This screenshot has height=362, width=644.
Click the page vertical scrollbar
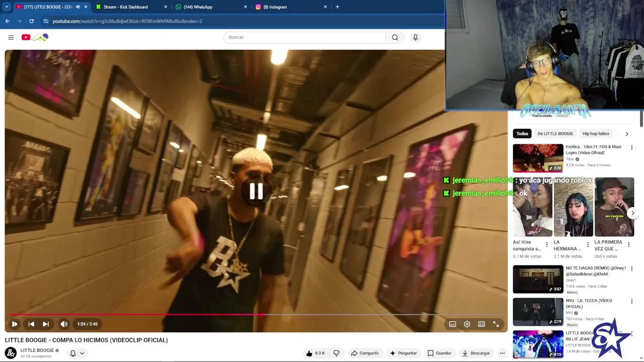(641, 119)
